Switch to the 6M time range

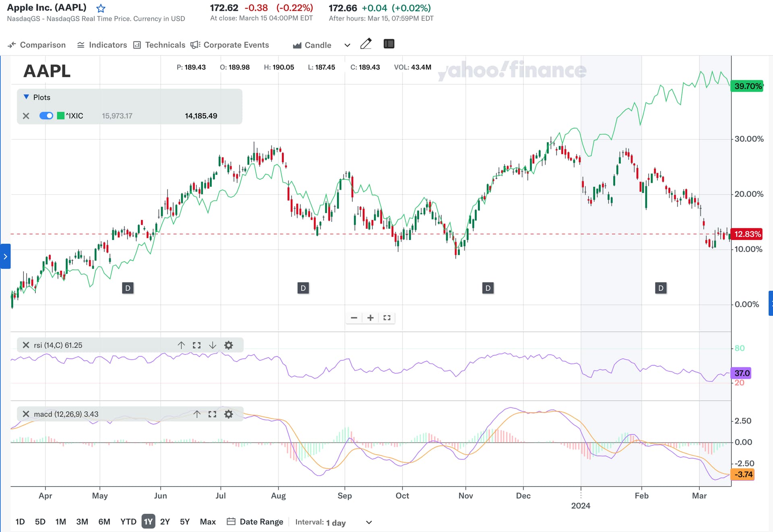[x=104, y=522]
